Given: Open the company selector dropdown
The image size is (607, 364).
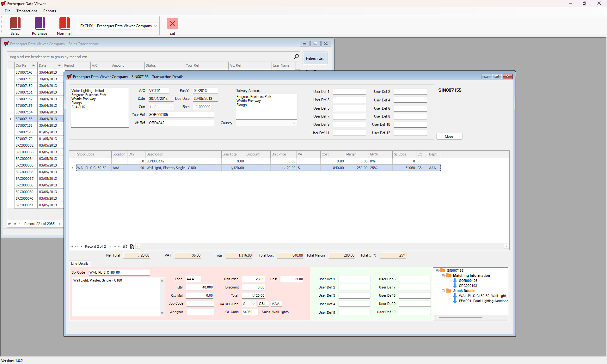Looking at the screenshot, I should [x=155, y=26].
